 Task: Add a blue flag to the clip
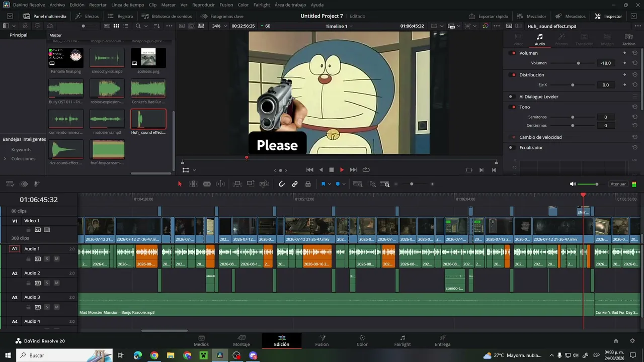point(323,184)
